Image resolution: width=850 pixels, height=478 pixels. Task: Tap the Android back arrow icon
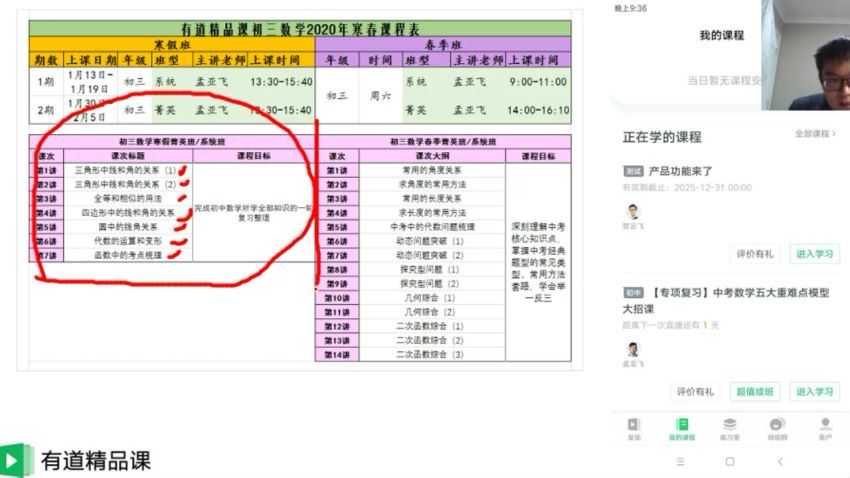point(780,462)
